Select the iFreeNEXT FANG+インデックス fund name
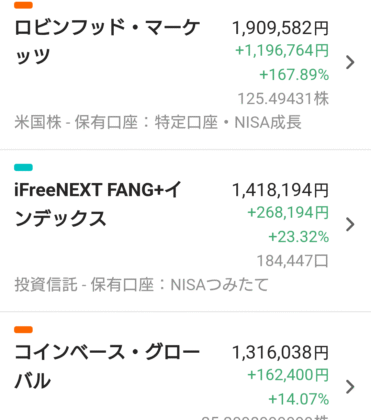 click(x=98, y=204)
